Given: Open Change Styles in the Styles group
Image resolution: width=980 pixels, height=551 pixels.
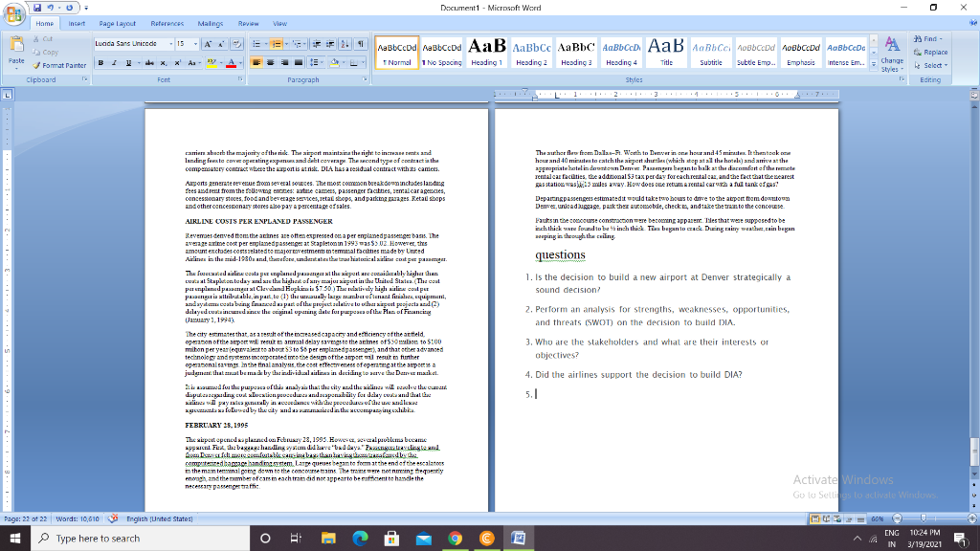Looking at the screenshot, I should (891, 55).
